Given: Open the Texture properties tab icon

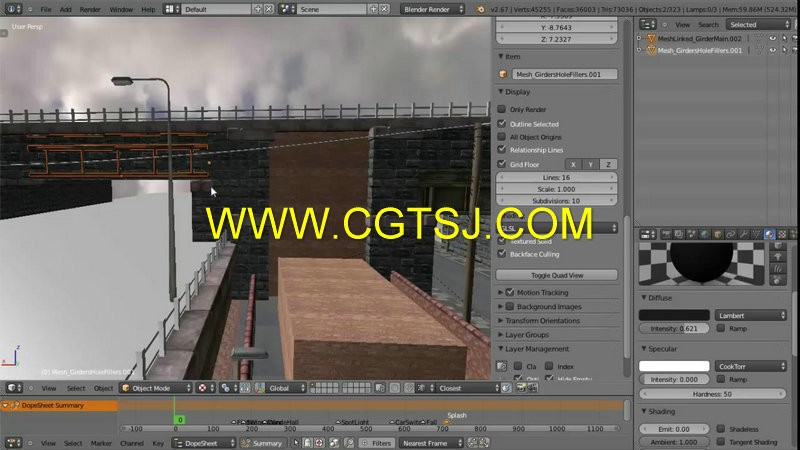Looking at the screenshot, I should tap(782, 234).
